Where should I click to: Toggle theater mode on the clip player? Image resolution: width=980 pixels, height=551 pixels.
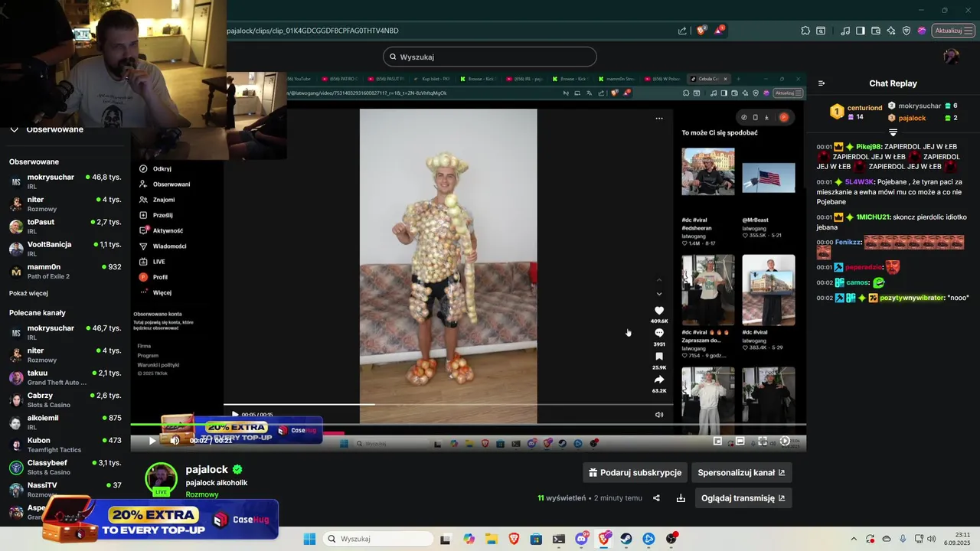click(740, 441)
